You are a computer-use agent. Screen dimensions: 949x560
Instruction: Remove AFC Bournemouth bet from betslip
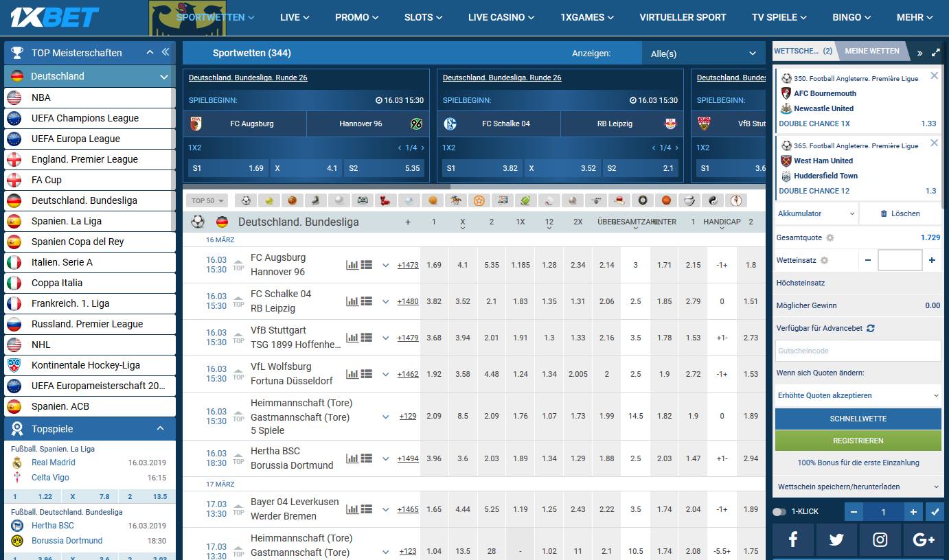pyautogui.click(x=934, y=75)
